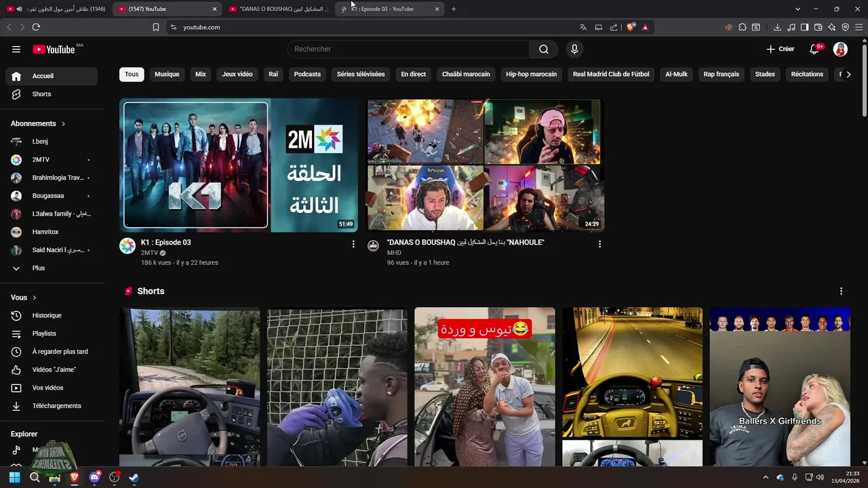This screenshot has height=488, width=868.
Task: Open À regarder plus tard
Action: 52,352
